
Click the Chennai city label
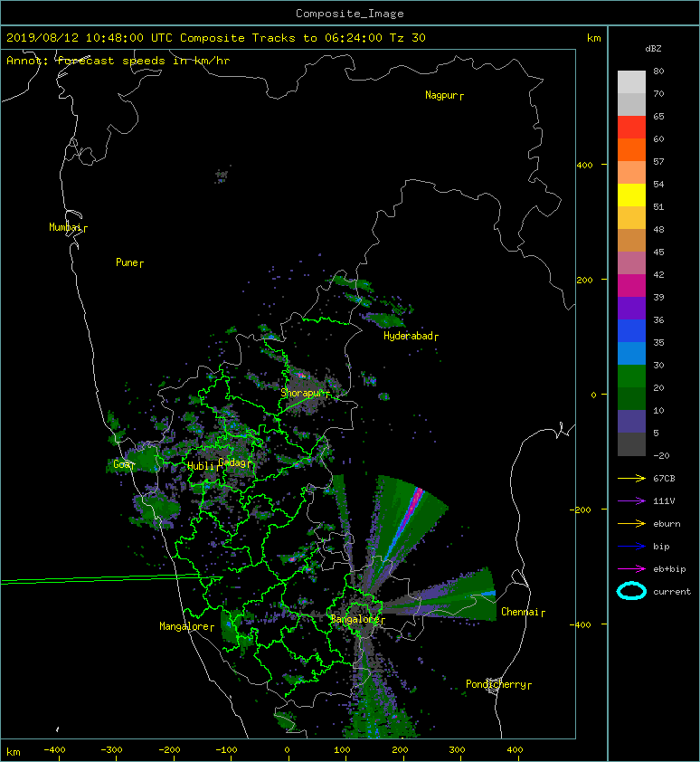click(x=520, y=612)
